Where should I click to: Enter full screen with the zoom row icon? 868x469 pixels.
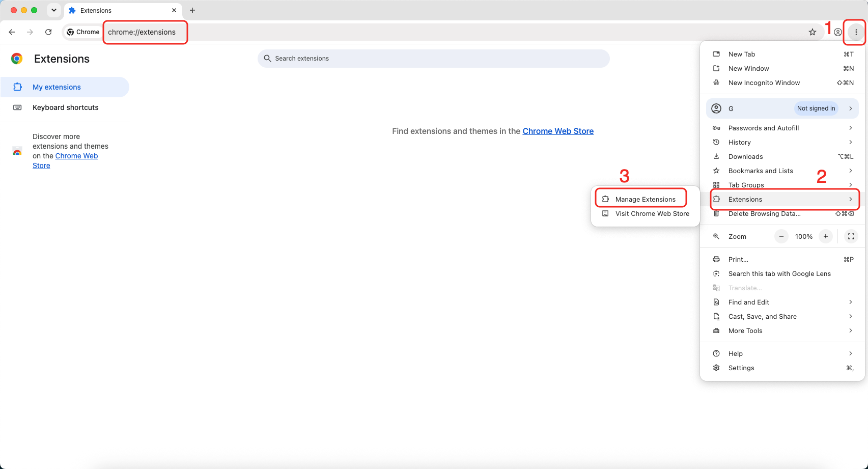click(851, 236)
